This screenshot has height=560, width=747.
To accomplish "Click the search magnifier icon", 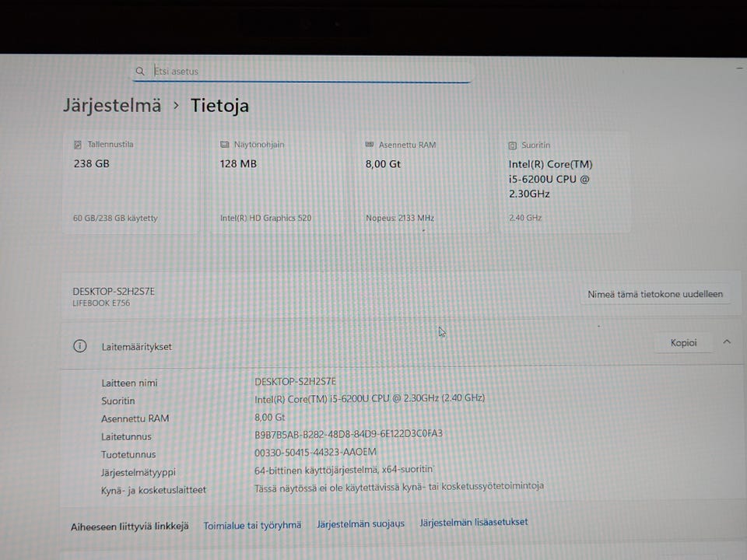I will point(139,71).
